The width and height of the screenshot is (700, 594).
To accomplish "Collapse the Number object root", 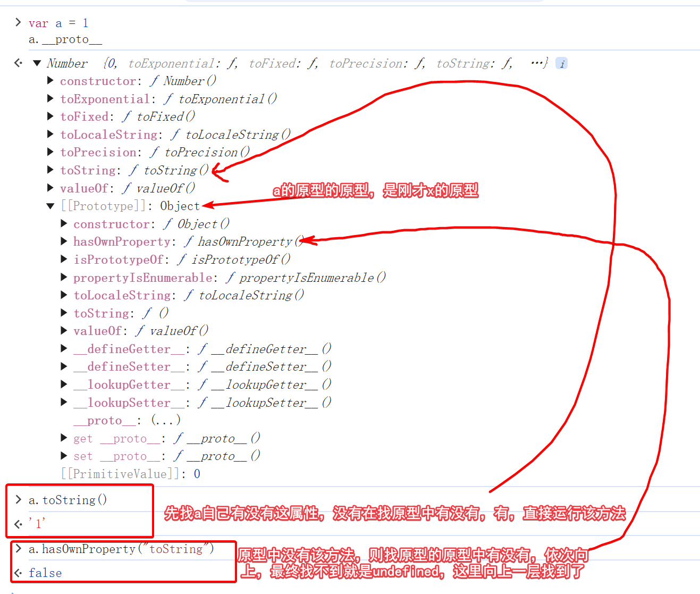I will point(37,63).
